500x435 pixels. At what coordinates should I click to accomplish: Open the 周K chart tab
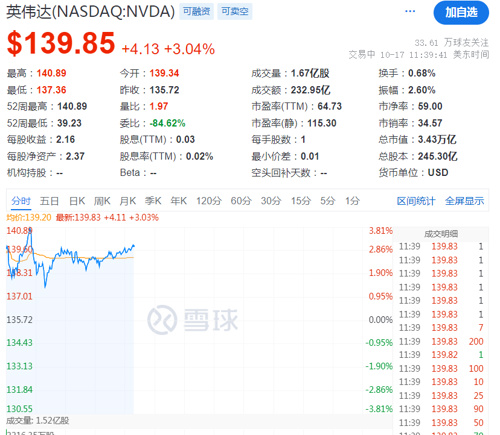102,201
